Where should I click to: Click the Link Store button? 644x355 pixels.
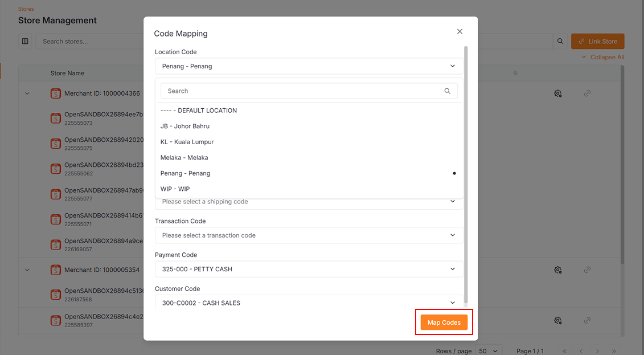pos(597,42)
